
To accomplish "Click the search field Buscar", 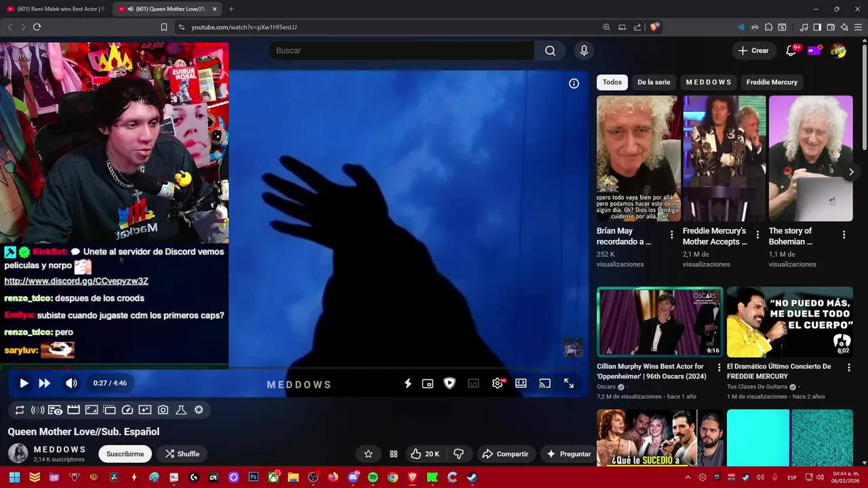I will coord(401,51).
